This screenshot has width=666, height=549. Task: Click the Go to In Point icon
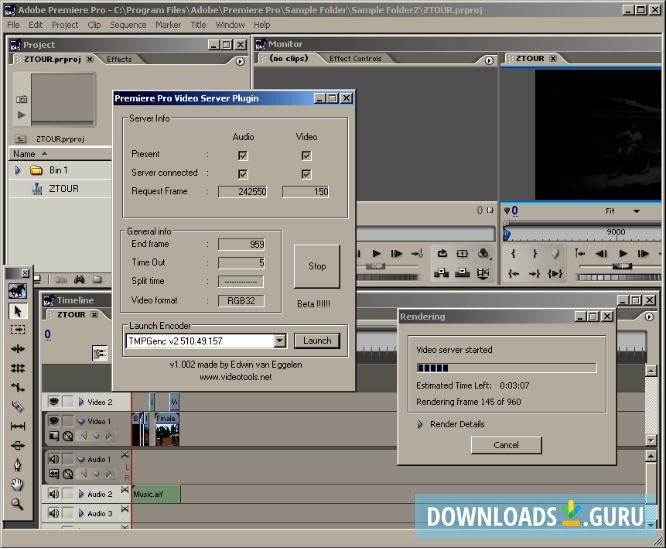(514, 273)
